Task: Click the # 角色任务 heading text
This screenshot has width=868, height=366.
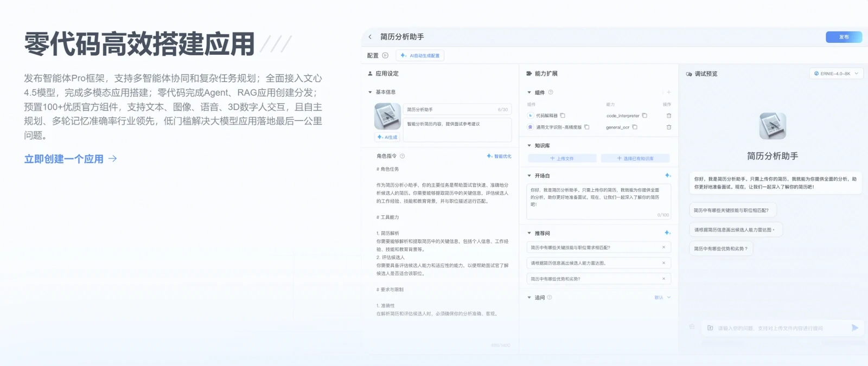Action: click(x=387, y=169)
